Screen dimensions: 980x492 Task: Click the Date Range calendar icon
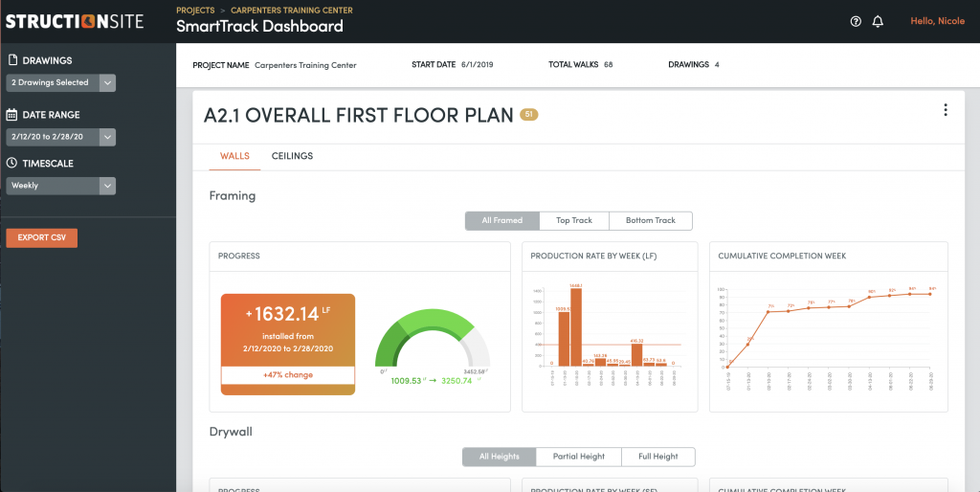coord(11,115)
